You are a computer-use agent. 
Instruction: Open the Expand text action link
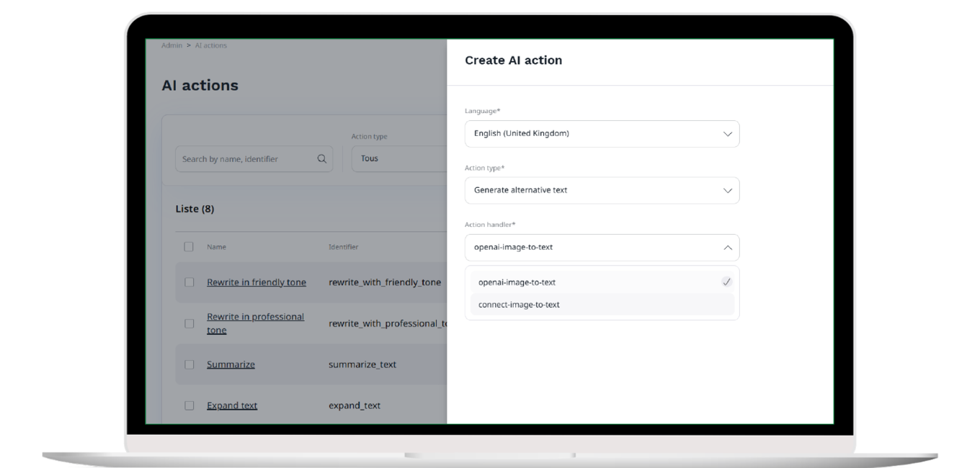232,405
